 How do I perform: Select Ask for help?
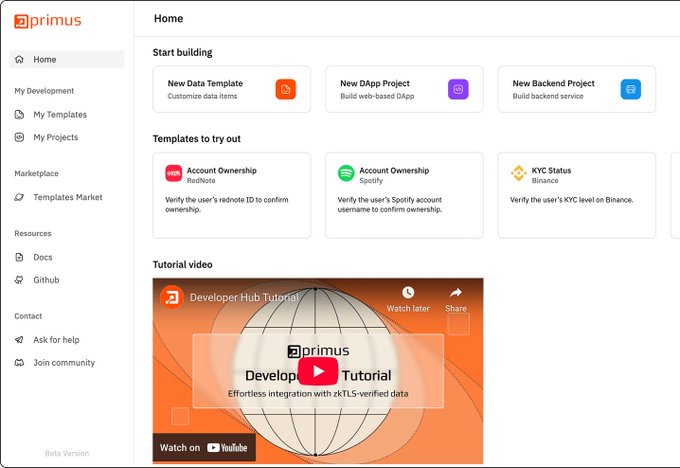(x=56, y=340)
